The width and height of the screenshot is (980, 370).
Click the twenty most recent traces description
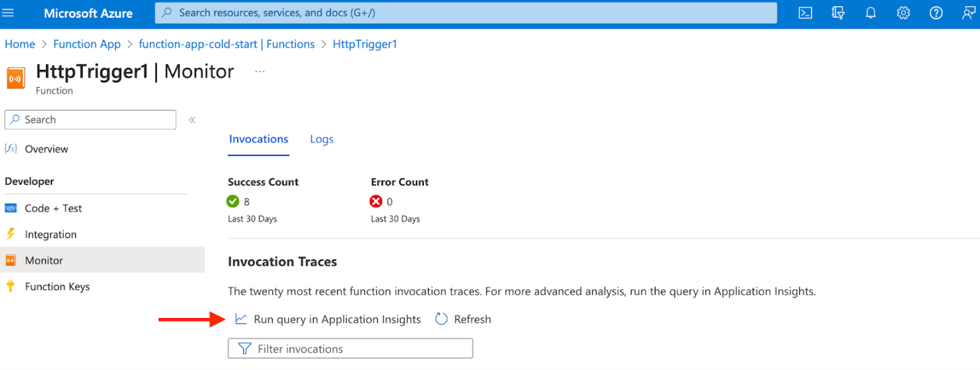click(522, 291)
